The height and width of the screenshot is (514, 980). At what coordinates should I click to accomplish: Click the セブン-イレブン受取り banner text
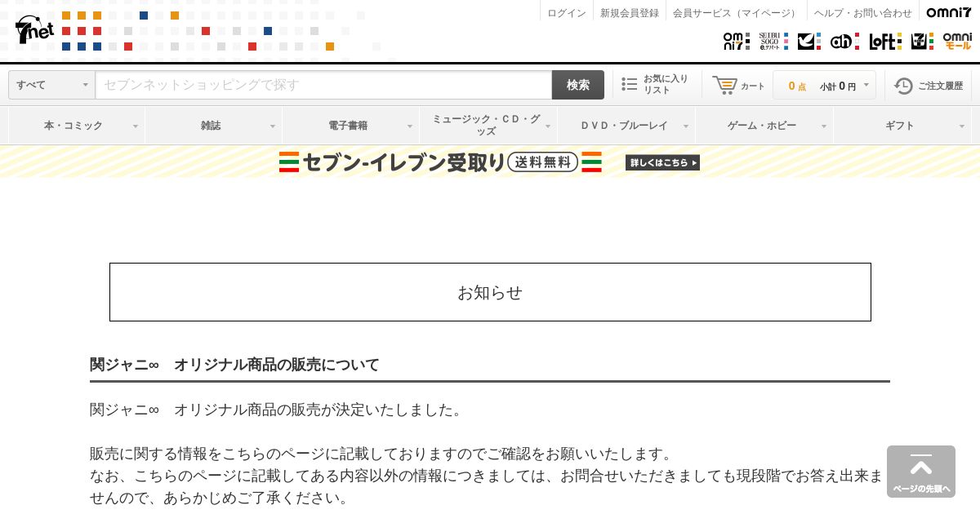pyautogui.click(x=404, y=162)
